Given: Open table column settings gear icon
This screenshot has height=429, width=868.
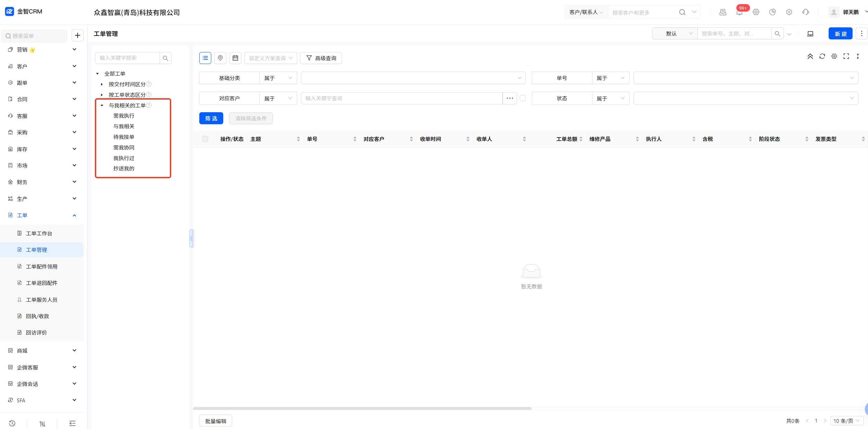Looking at the screenshot, I should coord(834,56).
